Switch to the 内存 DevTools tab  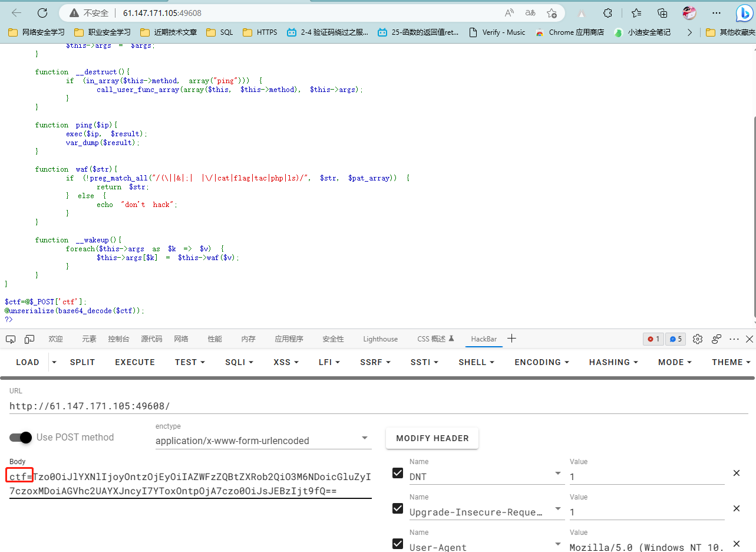click(248, 339)
